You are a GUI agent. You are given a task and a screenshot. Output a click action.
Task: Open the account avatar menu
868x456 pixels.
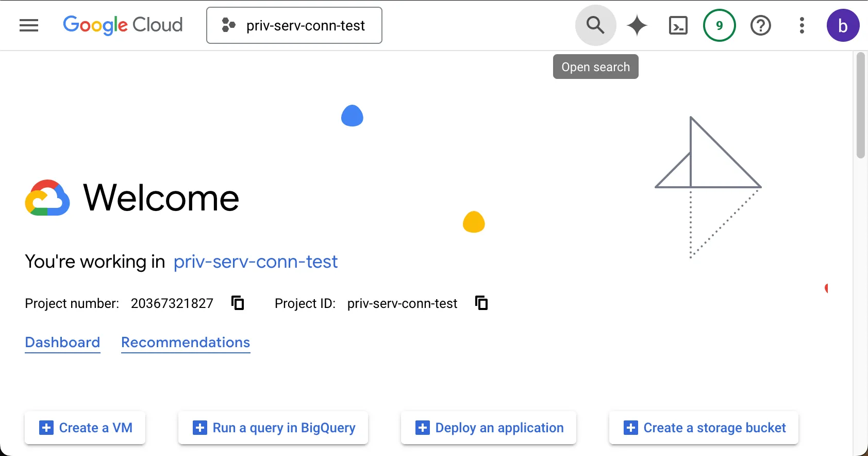coord(843,25)
